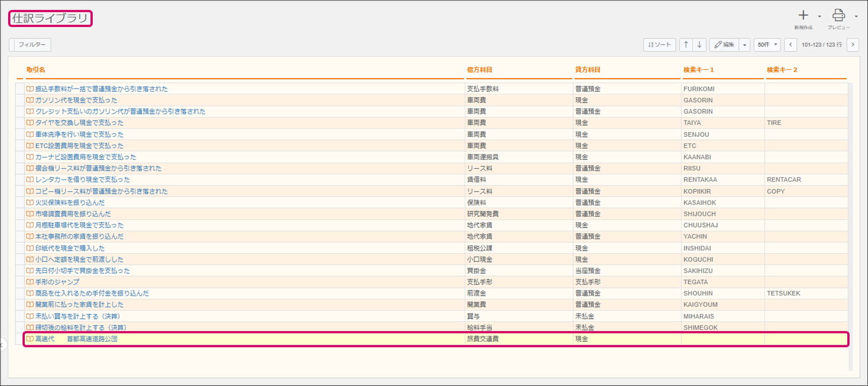Click the move up arrow button
The height and width of the screenshot is (386, 868).
[686, 45]
